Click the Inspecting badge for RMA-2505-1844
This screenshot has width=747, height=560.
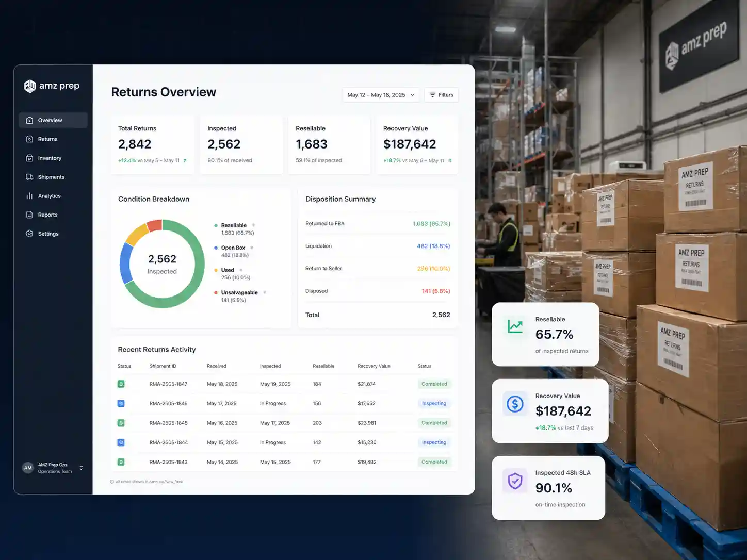(x=434, y=442)
